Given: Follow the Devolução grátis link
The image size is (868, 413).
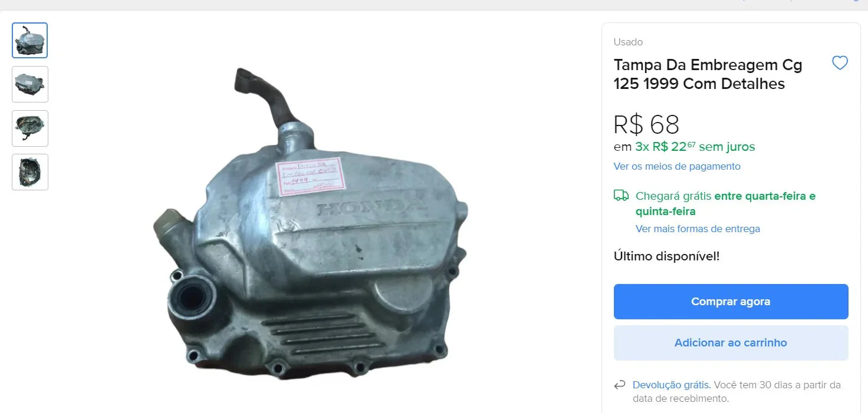Looking at the screenshot, I should click(671, 385).
